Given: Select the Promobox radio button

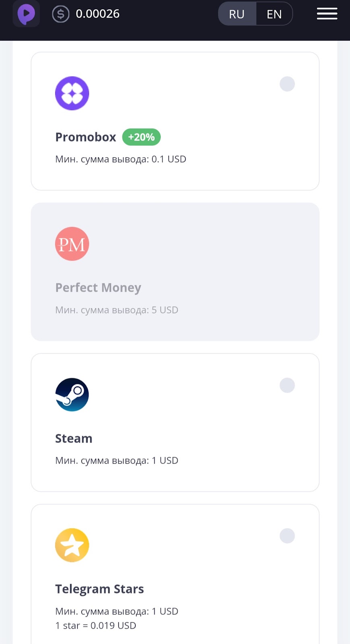Looking at the screenshot, I should [x=287, y=84].
